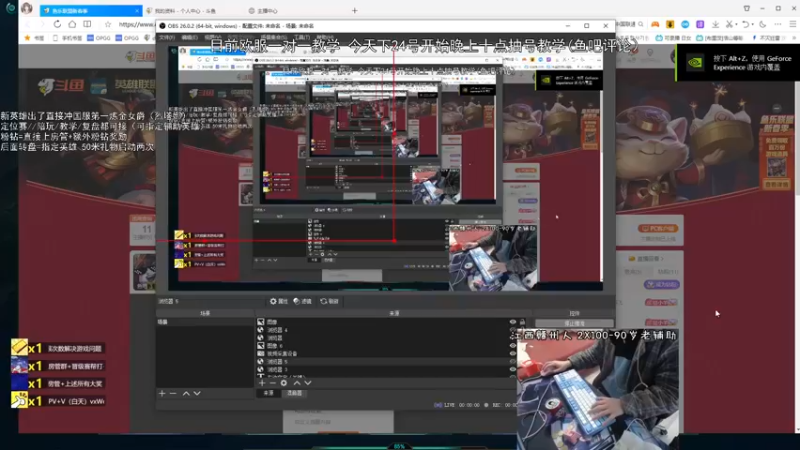Open the browser reading mode icon
800x450 pixels.
point(87,24)
